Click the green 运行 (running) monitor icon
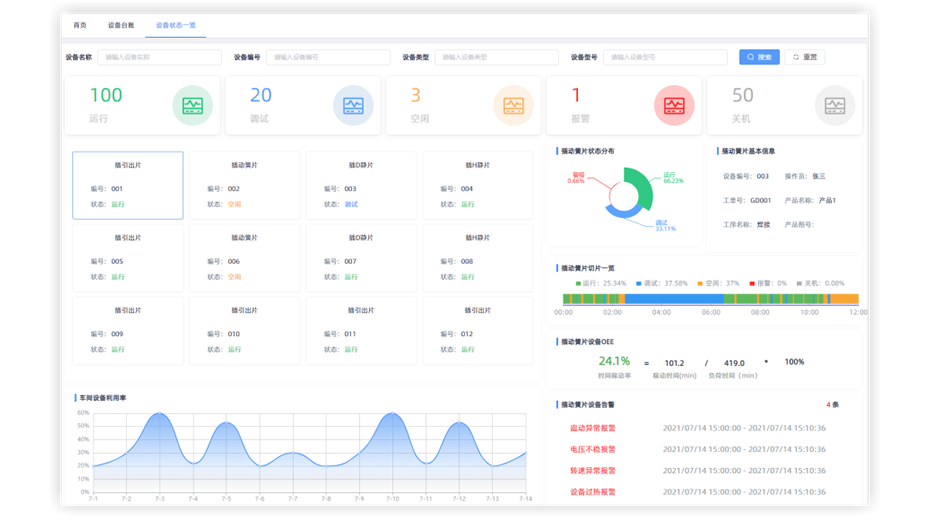 pyautogui.click(x=192, y=105)
